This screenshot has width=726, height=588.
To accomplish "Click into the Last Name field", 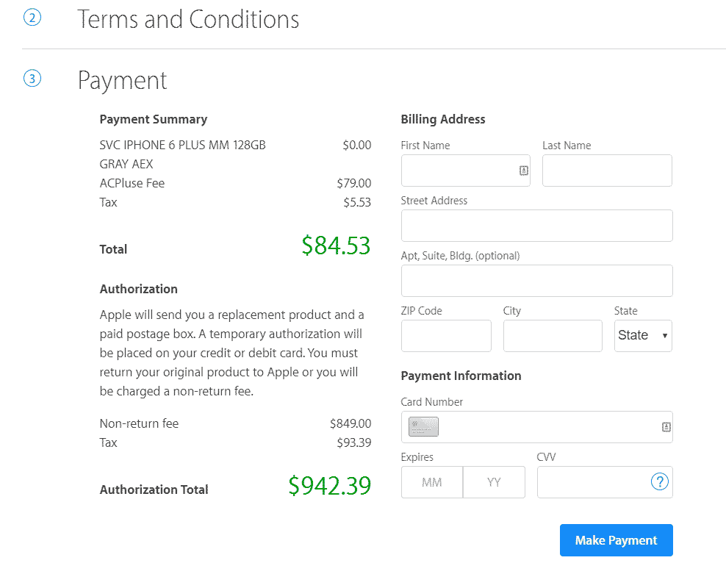I will pos(607,171).
